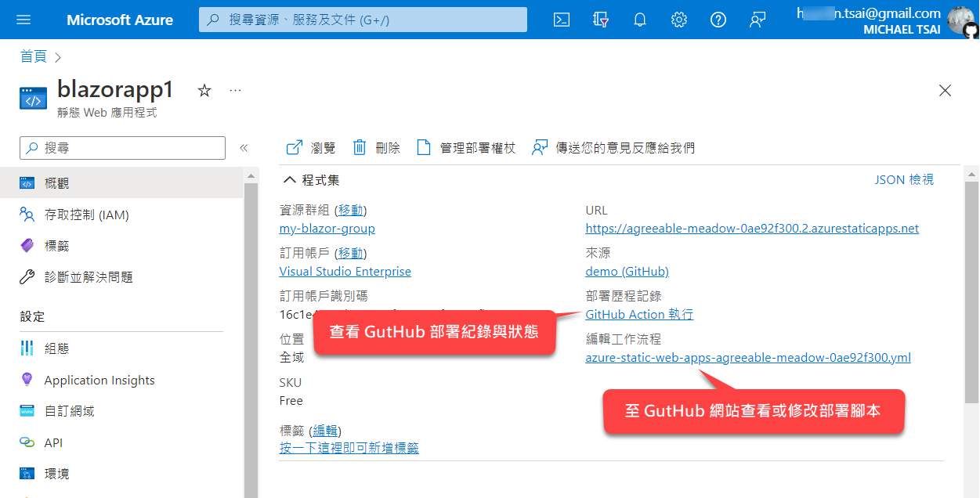980x498 pixels.
Task: Open the my-blazor-group resource group link
Action: coord(327,229)
